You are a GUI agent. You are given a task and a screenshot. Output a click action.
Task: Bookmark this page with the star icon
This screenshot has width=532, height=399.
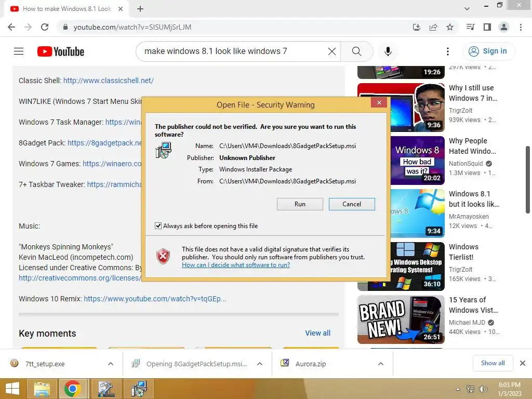click(450, 27)
